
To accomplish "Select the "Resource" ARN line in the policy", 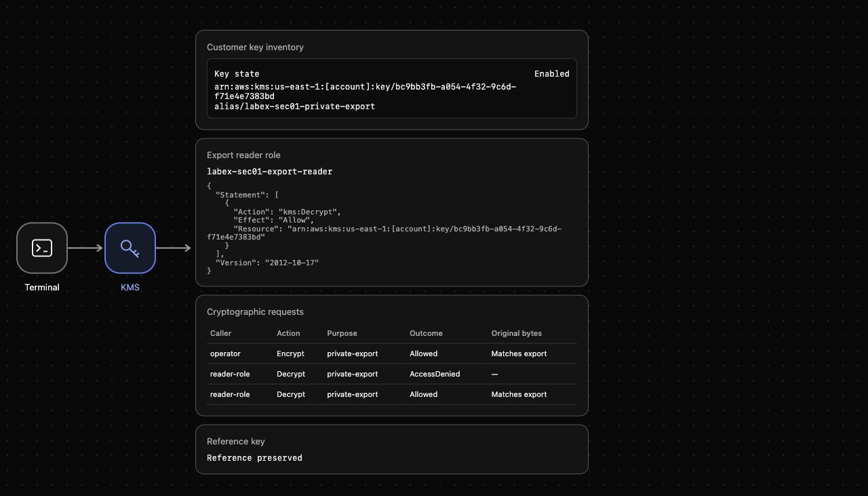I will pos(384,233).
